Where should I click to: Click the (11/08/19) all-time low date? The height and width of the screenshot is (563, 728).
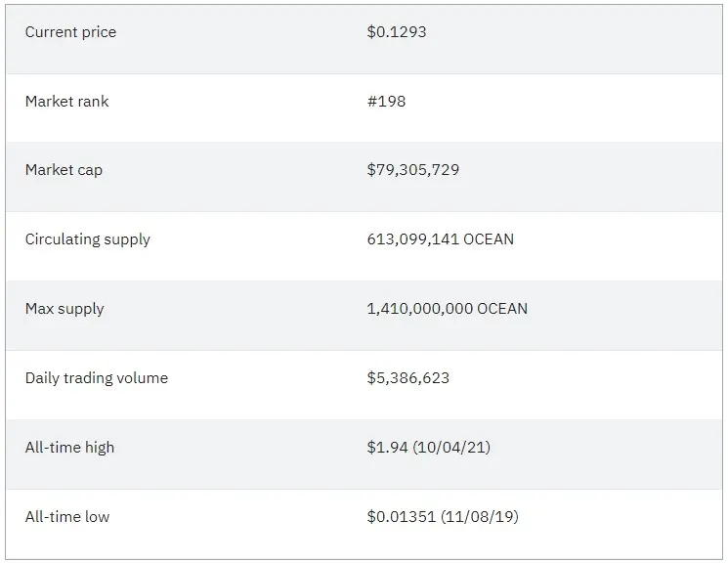coord(480,516)
